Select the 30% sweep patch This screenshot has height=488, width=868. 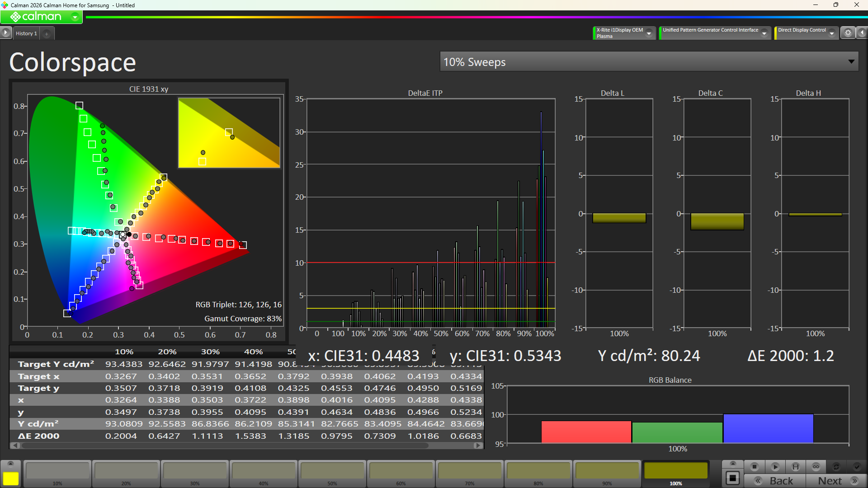coord(195,474)
